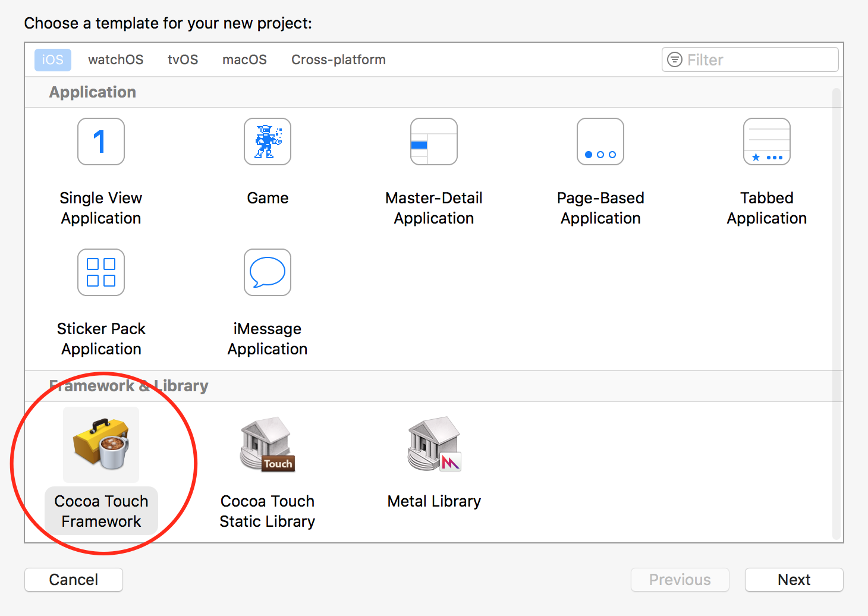Select the Single View Application template icon
The height and width of the screenshot is (616, 868).
tap(101, 142)
